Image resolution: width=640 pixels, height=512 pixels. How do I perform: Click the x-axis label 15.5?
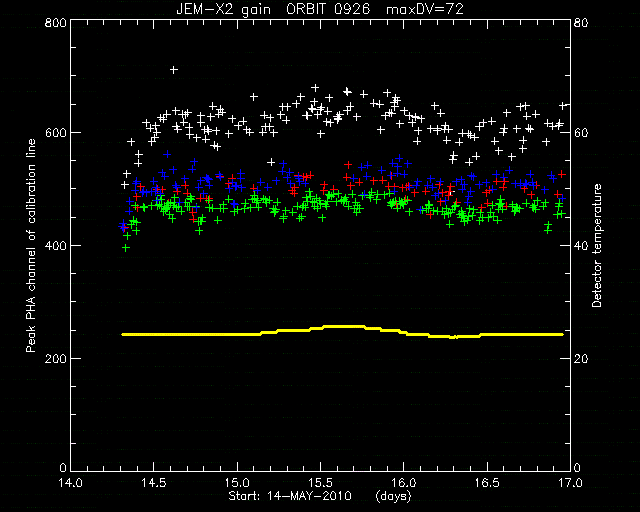coord(320,483)
